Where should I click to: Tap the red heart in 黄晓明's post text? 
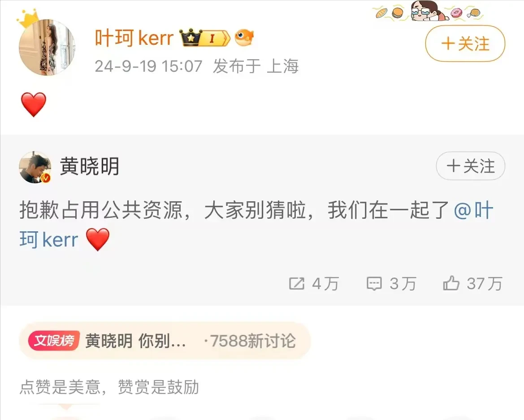pyautogui.click(x=98, y=239)
